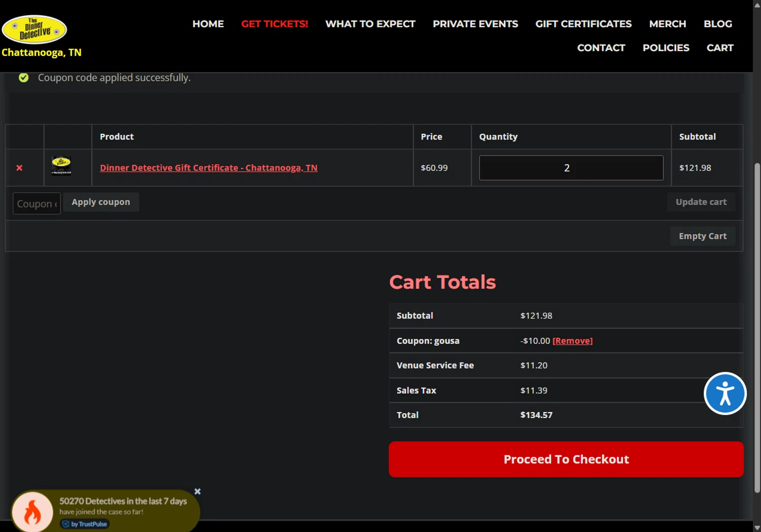Click the green coupon success checkmark

[24, 78]
